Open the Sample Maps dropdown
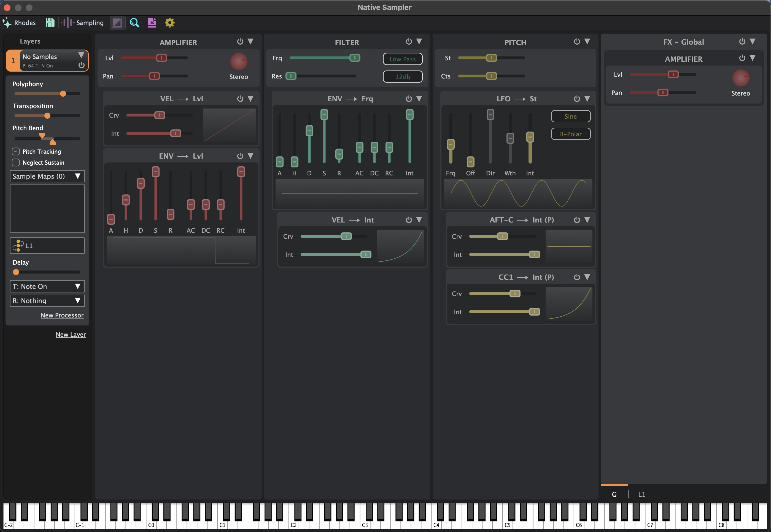Image resolution: width=771 pixels, height=532 pixels. [x=47, y=176]
